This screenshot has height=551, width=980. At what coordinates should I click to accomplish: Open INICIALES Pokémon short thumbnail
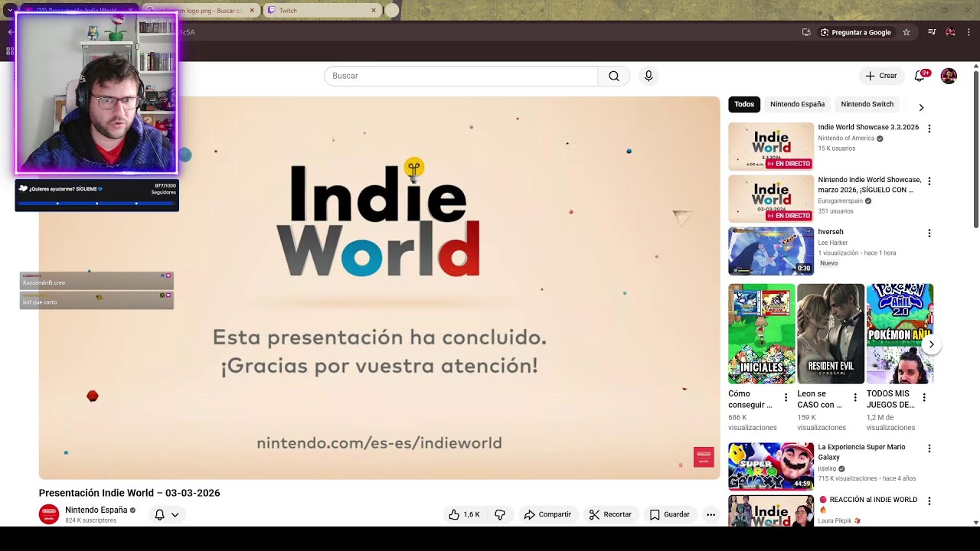pos(762,334)
